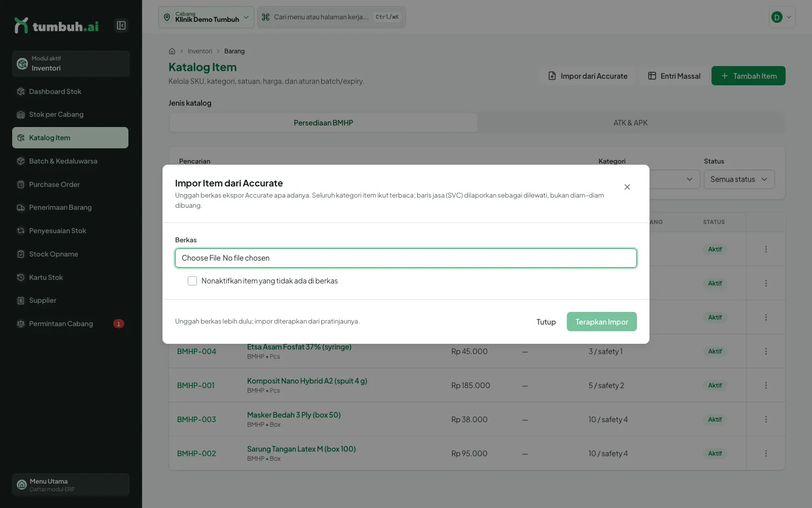Screen dimensions: 812x508
Task: Expand the Kategori filter dropdown chevron
Action: 689,179
